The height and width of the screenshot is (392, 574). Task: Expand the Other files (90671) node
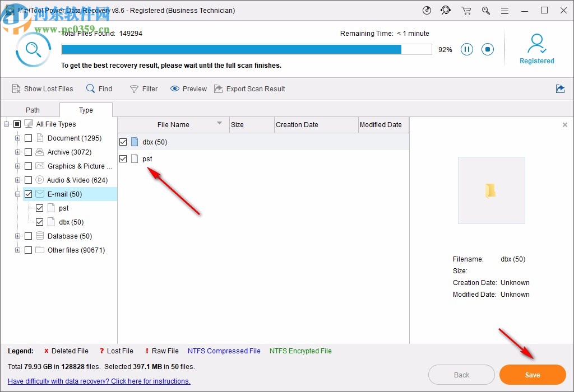[x=17, y=250]
